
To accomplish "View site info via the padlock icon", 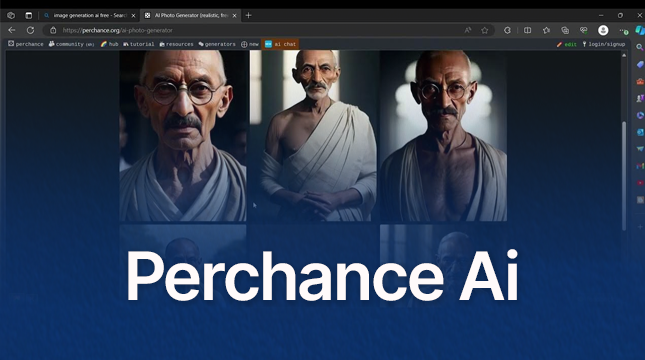I will (53, 30).
